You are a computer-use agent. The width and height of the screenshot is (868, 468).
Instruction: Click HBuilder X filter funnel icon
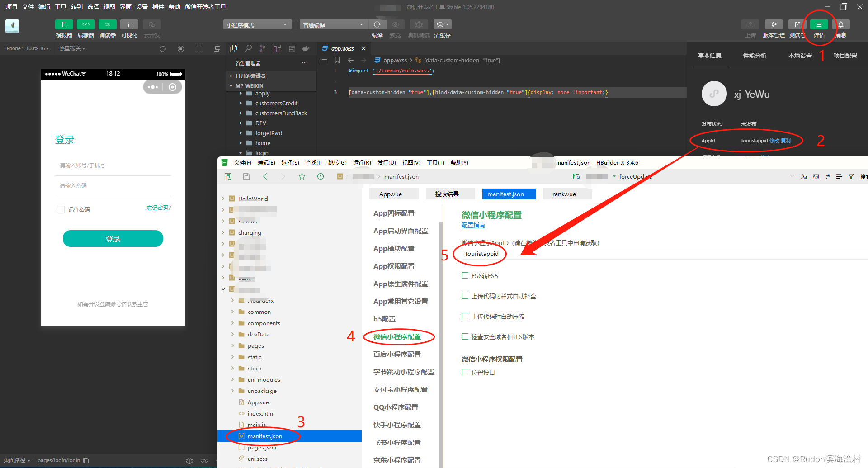pyautogui.click(x=851, y=176)
